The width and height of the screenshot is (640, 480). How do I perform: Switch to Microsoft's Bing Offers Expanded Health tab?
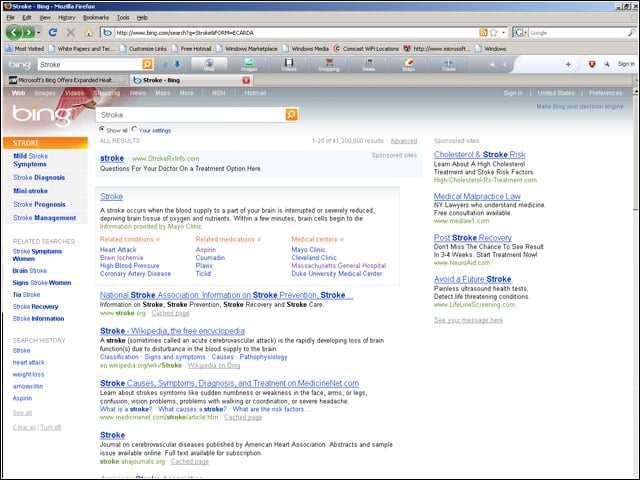tap(65, 80)
